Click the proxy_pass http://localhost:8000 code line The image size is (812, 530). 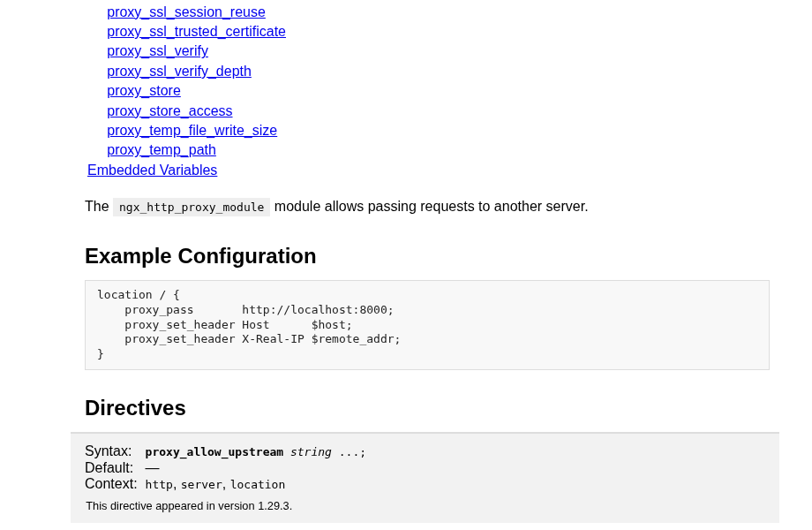[x=259, y=310]
